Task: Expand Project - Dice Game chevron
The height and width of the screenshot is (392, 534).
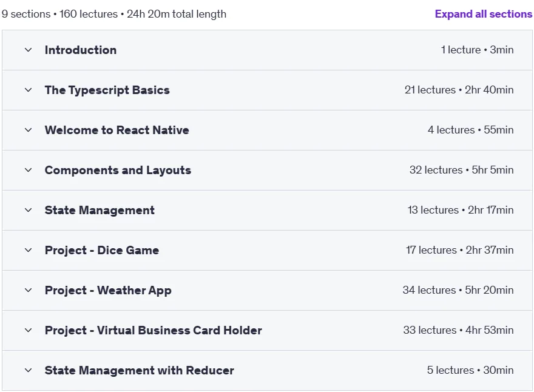Action: (x=29, y=251)
